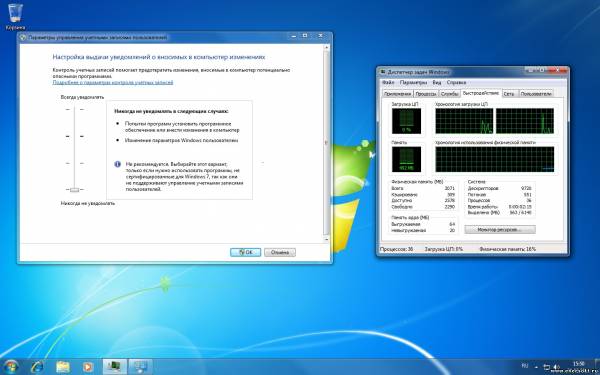
Task: Click the Task Manager title bar icon
Action: tap(382, 72)
